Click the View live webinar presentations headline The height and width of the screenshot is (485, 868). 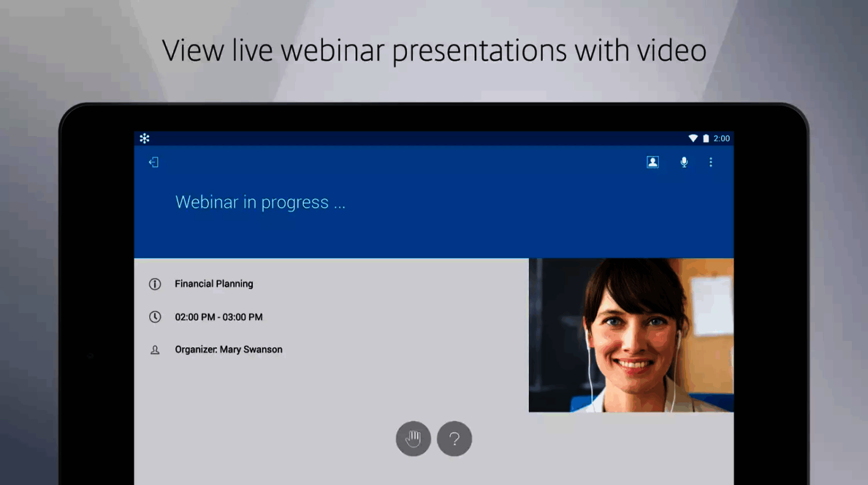434,50
